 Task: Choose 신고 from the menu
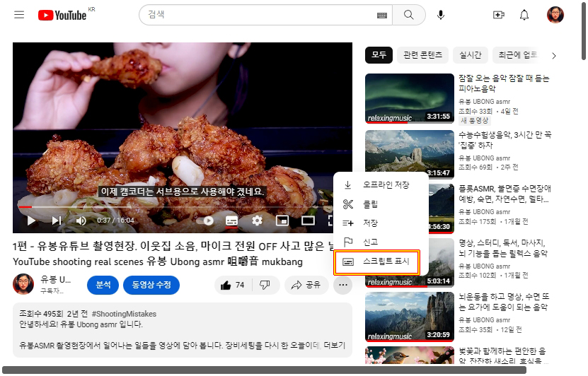point(381,242)
